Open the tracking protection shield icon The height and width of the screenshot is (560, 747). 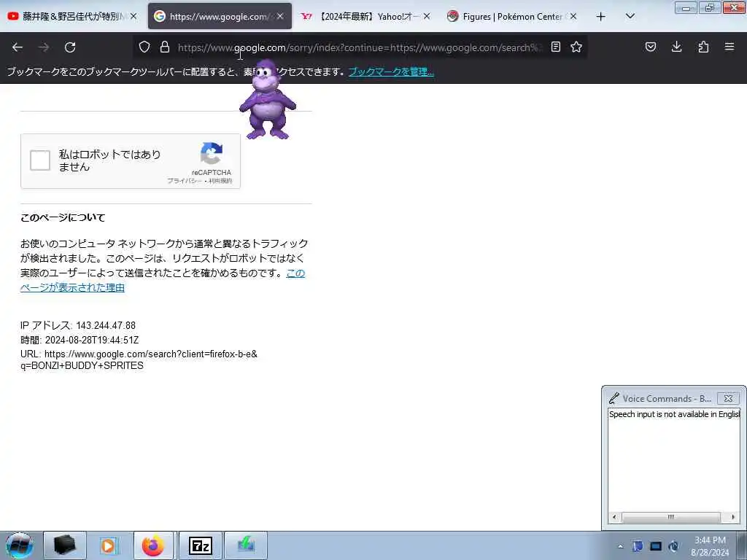pos(144,47)
